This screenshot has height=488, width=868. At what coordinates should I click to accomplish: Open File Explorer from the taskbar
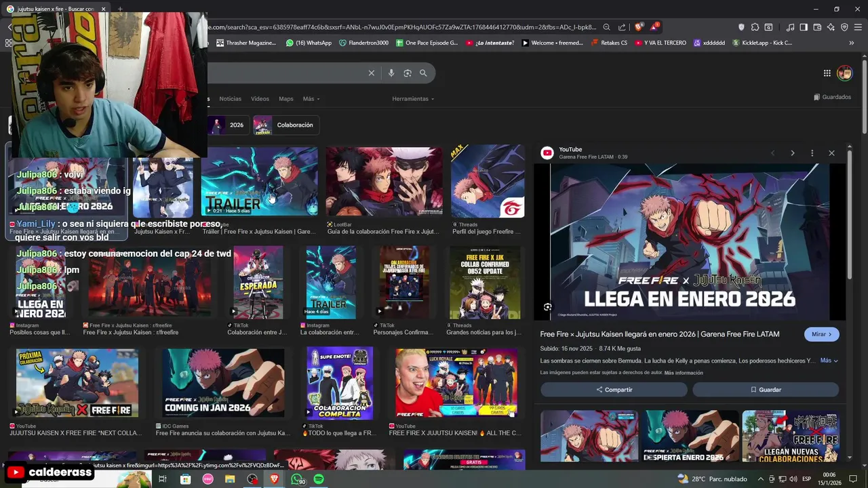pos(230,479)
